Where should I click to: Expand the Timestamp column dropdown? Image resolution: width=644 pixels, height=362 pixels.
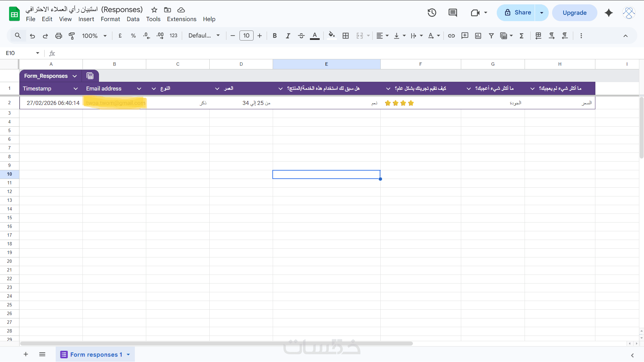coord(75,88)
